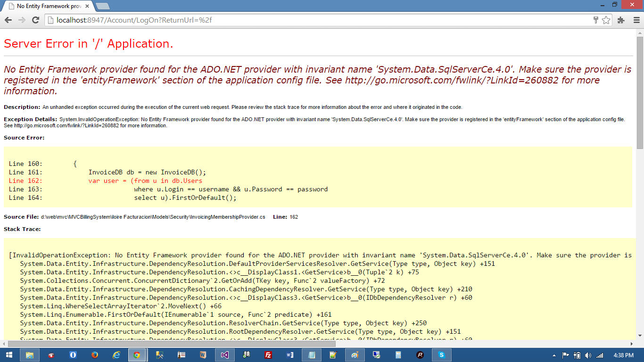Viewport: 644px width, 362px height.
Task: Go back to the previous page
Action: [8, 20]
